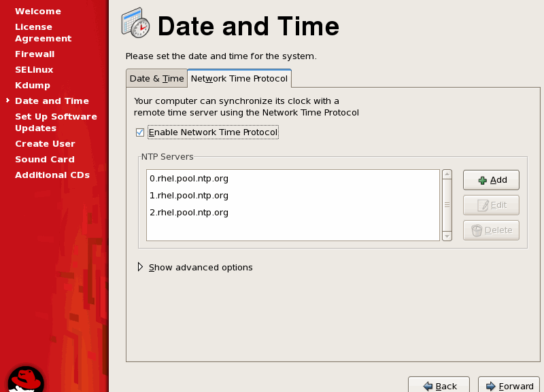
Task: Expand Show advanced options triangle
Action: [x=141, y=267]
